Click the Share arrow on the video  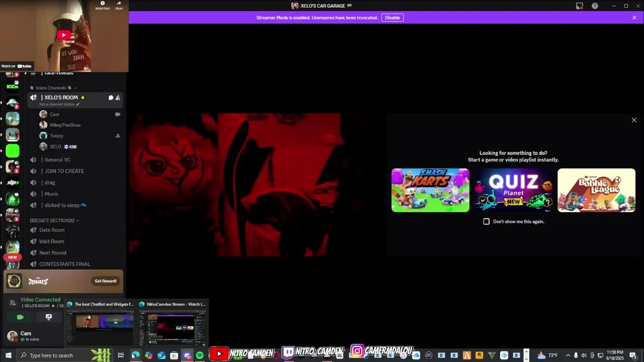point(119,6)
